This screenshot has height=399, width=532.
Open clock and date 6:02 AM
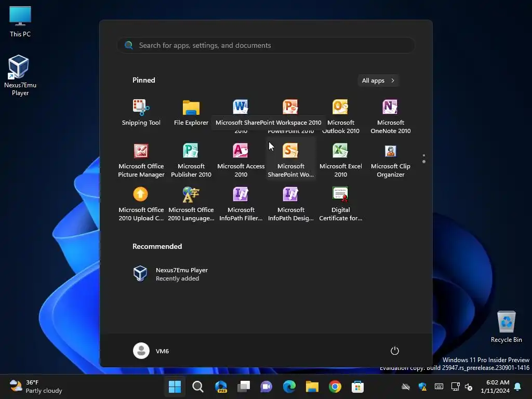[x=495, y=387]
